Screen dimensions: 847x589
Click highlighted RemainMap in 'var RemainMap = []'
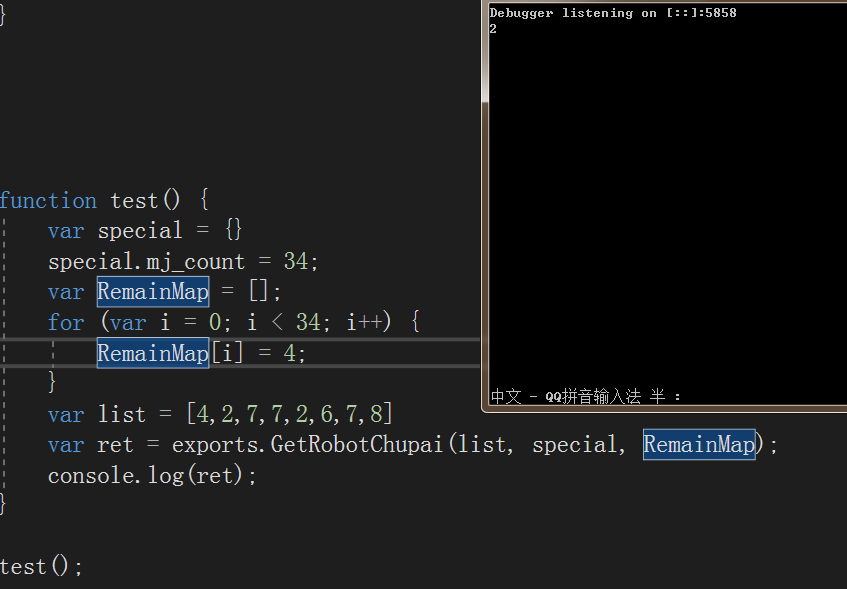coord(153,292)
